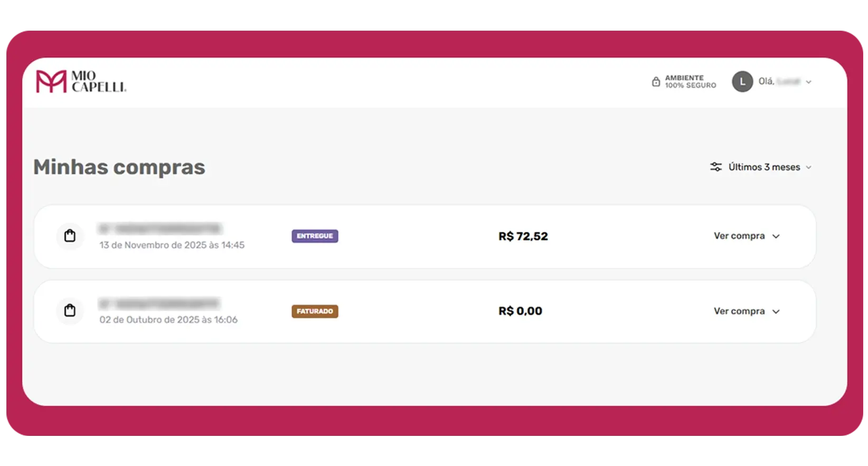
Task: Click the purple ENTREGUE status badge
Action: click(x=315, y=236)
